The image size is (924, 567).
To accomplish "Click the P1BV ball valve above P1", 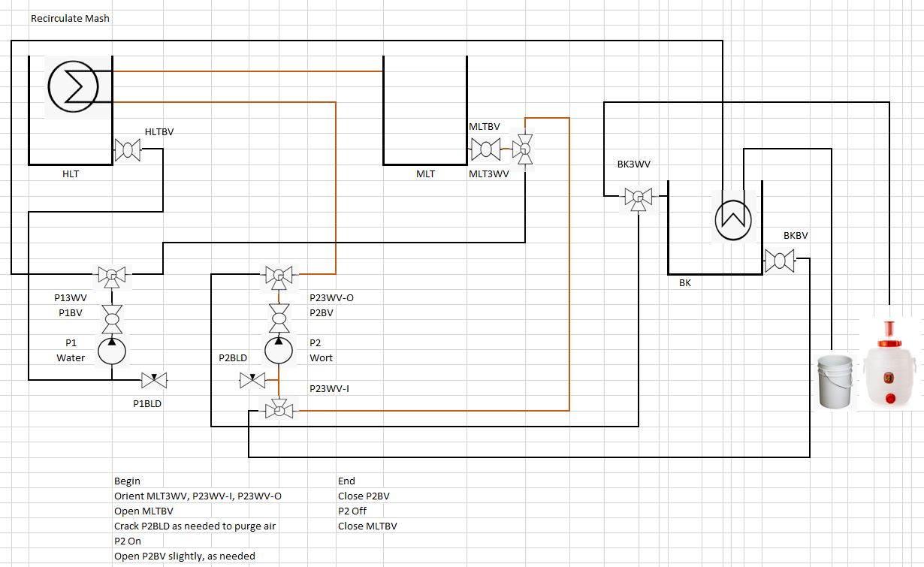I will (112, 318).
